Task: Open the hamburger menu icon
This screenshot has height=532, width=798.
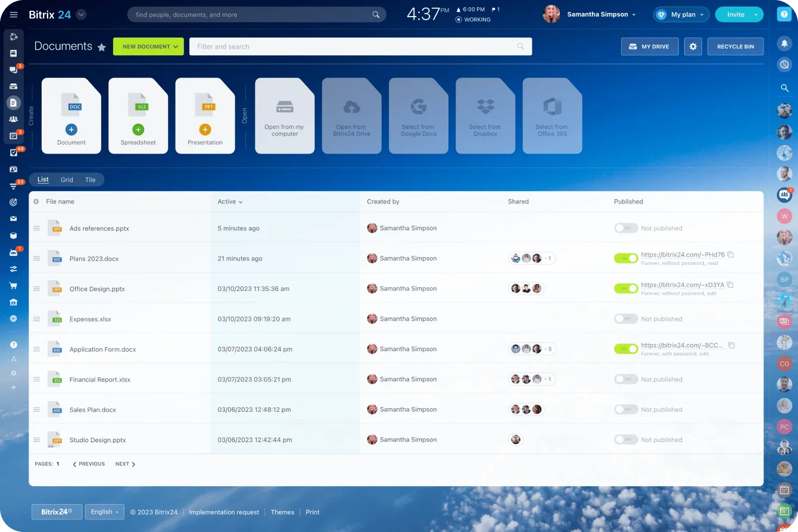Action: pos(14,15)
